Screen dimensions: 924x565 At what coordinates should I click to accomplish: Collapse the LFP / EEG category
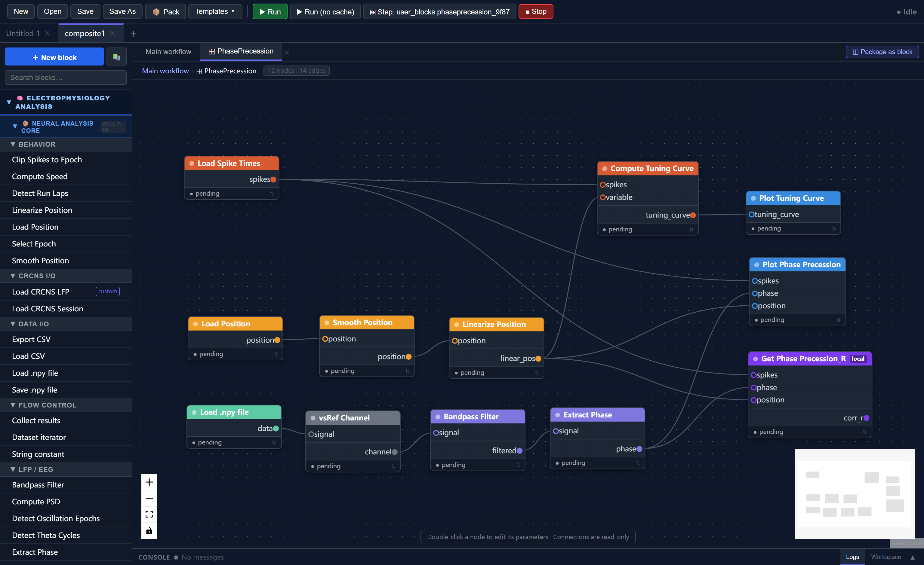(x=13, y=469)
